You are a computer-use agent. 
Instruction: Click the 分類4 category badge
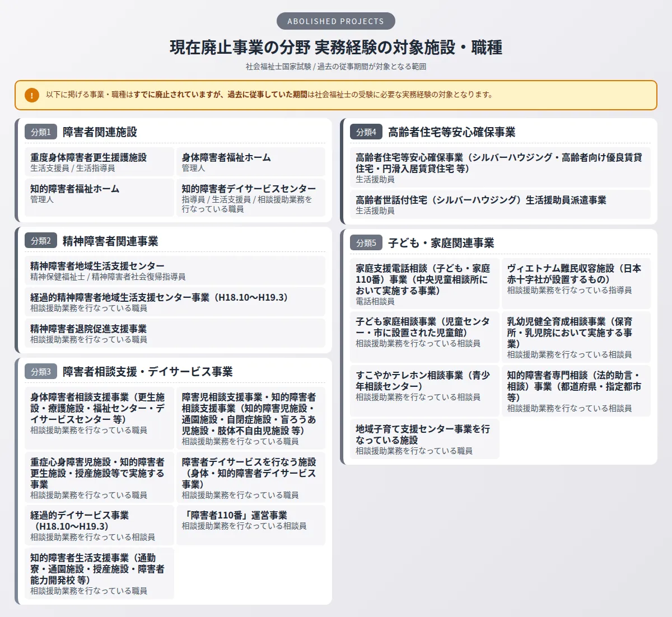point(366,132)
